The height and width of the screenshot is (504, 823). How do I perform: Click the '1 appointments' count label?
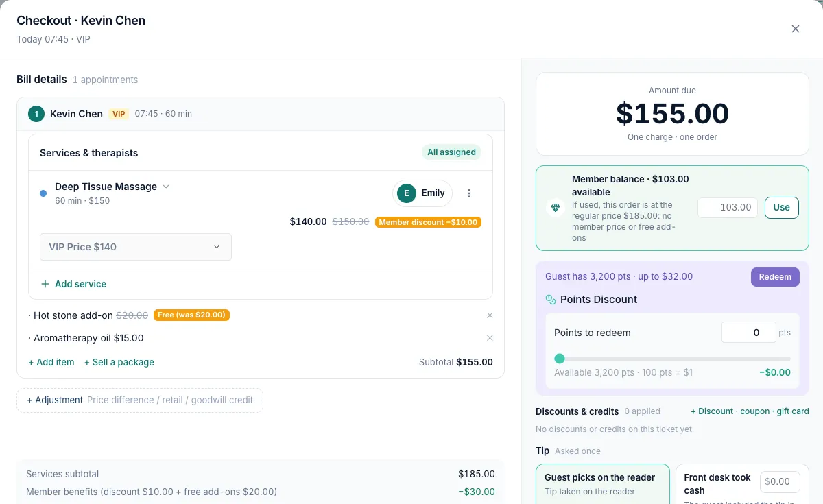point(106,80)
